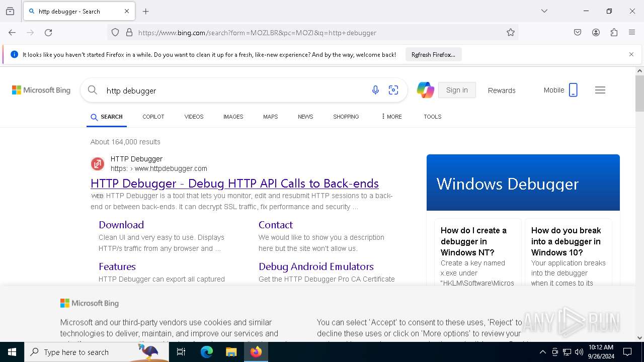This screenshot has height=362, width=644.
Task: Open the volume speaker tray icon
Action: 579,352
